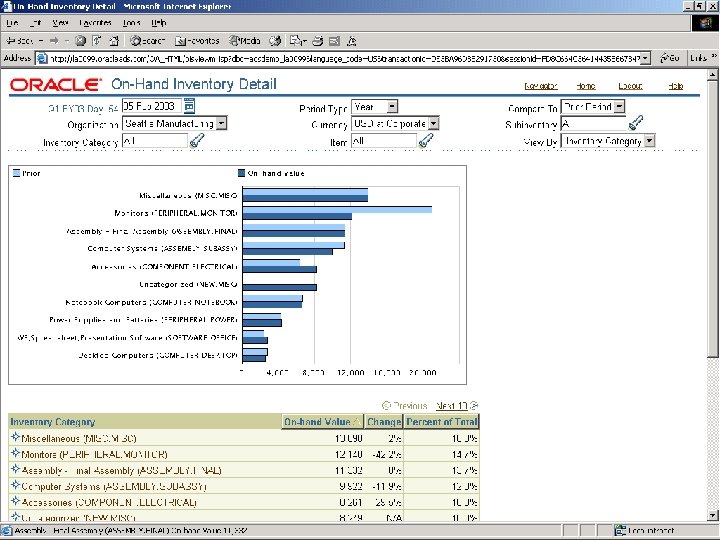Click the On-hand value legend swatch
This screenshot has width=720, height=540.
(x=242, y=173)
